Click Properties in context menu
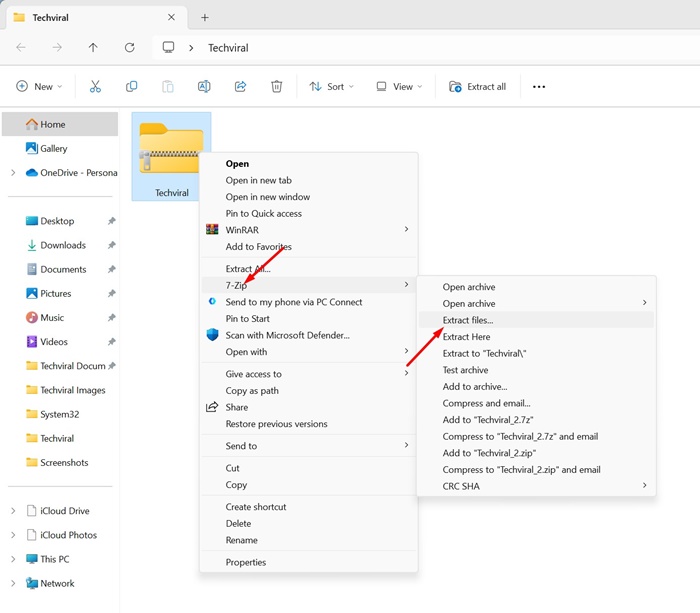The image size is (700, 613). pos(308,562)
